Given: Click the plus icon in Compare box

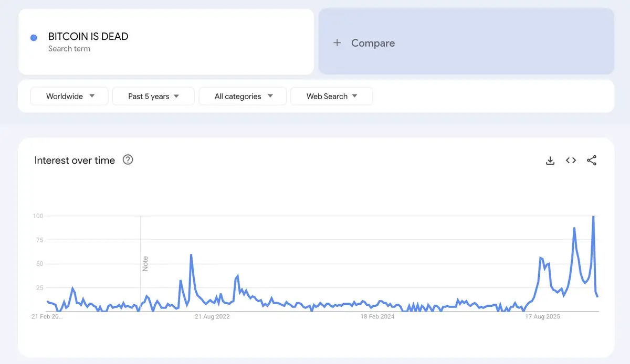Looking at the screenshot, I should 337,43.
